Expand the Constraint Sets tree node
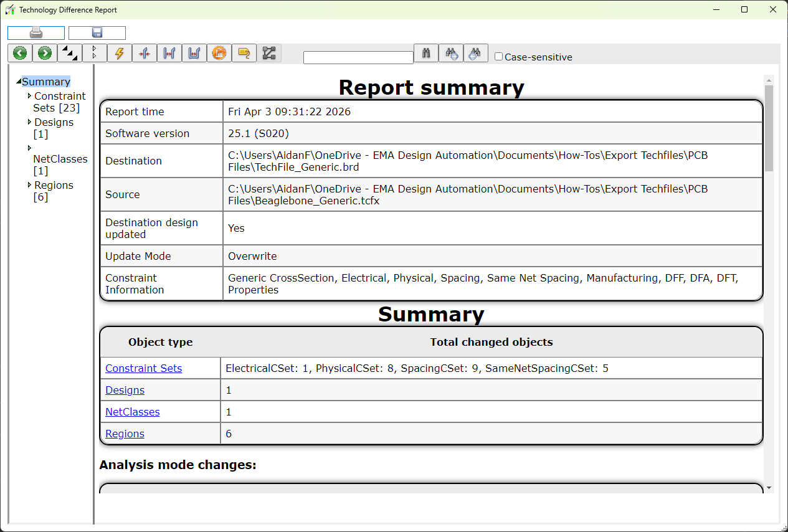Viewport: 788px width, 532px height. pyautogui.click(x=29, y=96)
